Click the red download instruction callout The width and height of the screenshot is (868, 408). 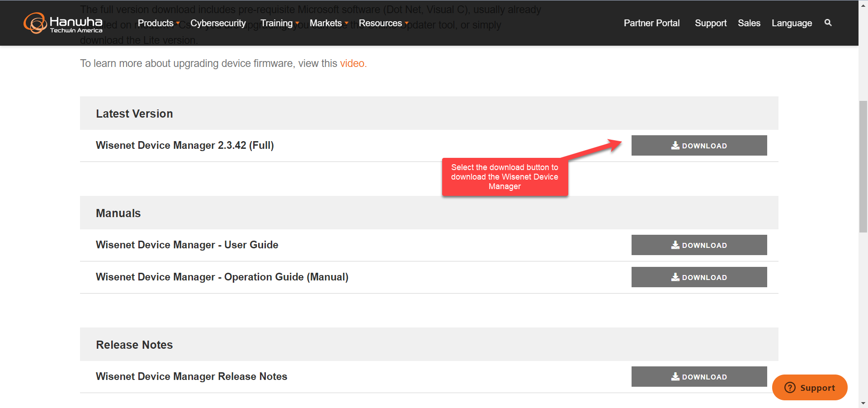tap(505, 177)
